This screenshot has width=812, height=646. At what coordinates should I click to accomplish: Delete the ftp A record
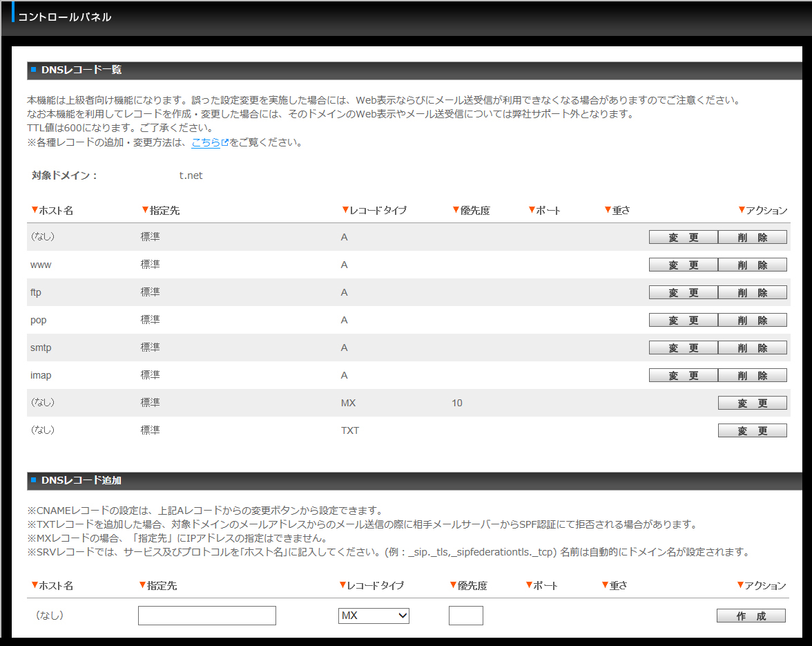click(752, 293)
